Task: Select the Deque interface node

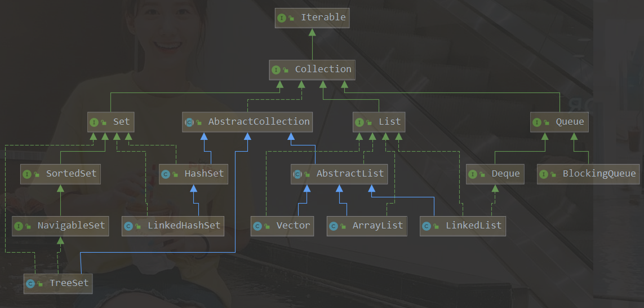Action: [495, 174]
